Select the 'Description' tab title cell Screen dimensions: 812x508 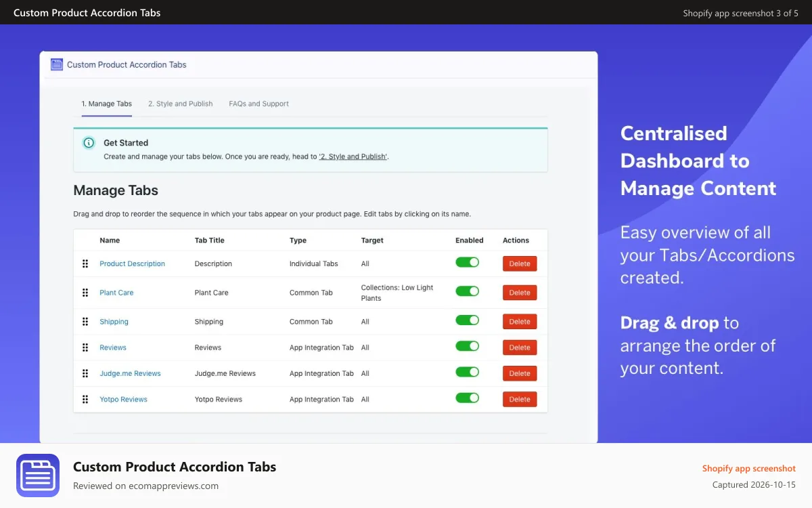[213, 263]
